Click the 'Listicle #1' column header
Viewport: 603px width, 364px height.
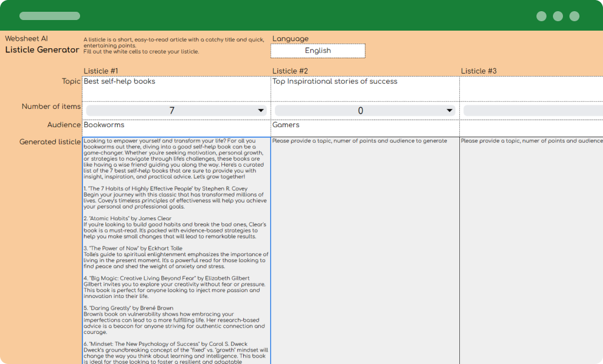(101, 71)
